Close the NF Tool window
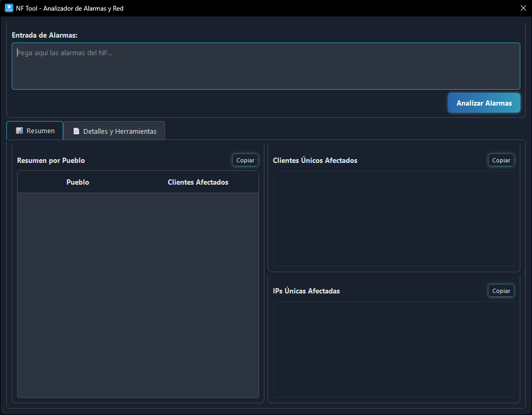This screenshot has height=415, width=532. [522, 8]
